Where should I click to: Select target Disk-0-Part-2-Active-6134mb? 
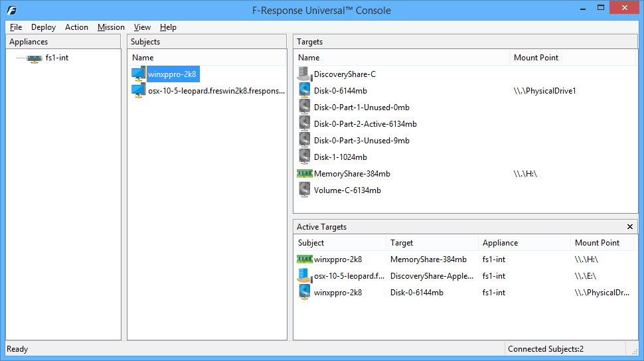coord(365,124)
